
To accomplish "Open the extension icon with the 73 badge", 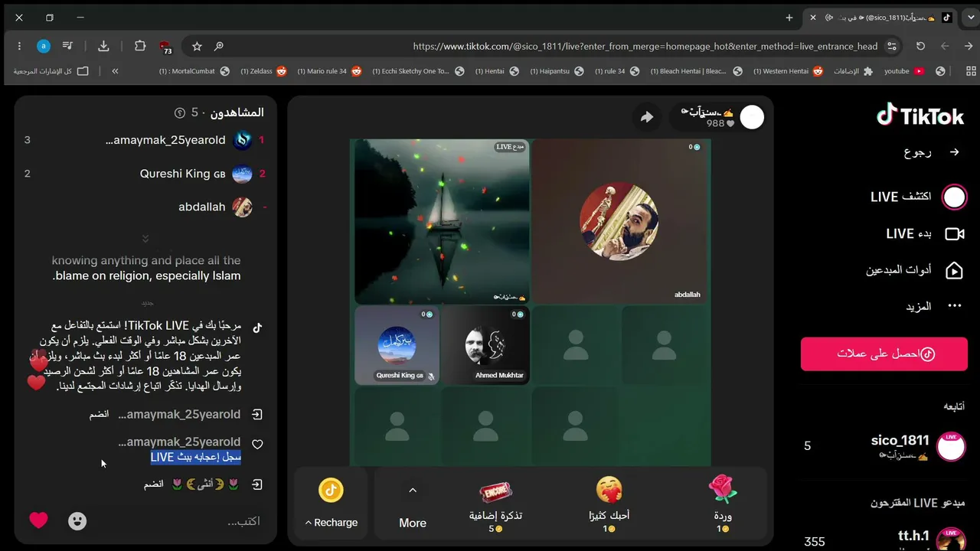I will [165, 47].
